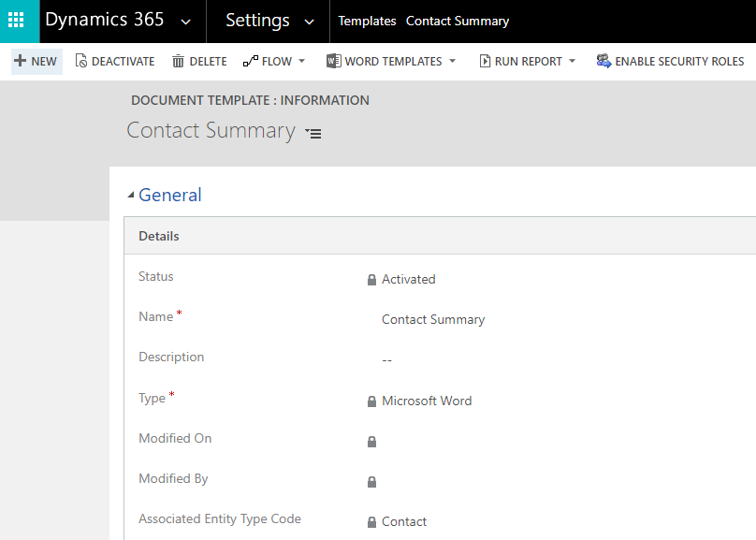
Task: Click the Type field label
Action: (x=152, y=399)
